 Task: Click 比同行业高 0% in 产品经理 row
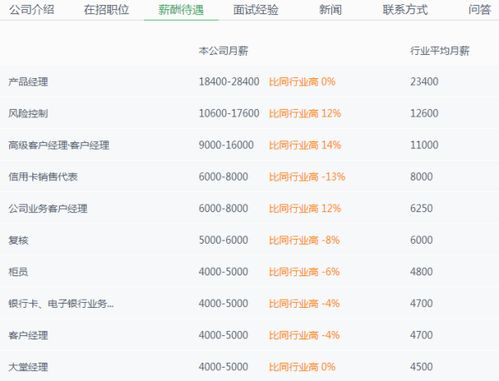click(302, 82)
